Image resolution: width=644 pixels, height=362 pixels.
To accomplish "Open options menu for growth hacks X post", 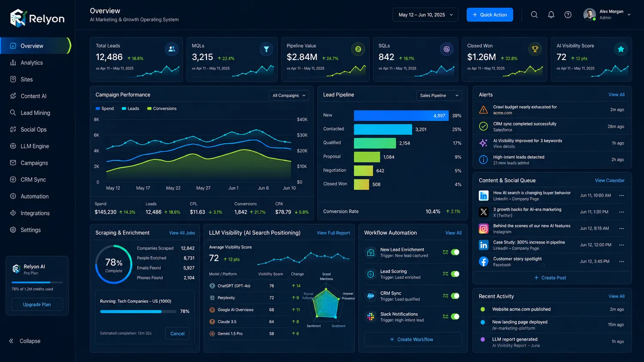I will pyautogui.click(x=621, y=212).
